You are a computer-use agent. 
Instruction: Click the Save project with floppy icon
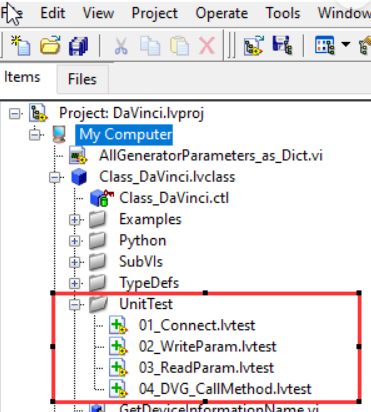[282, 45]
